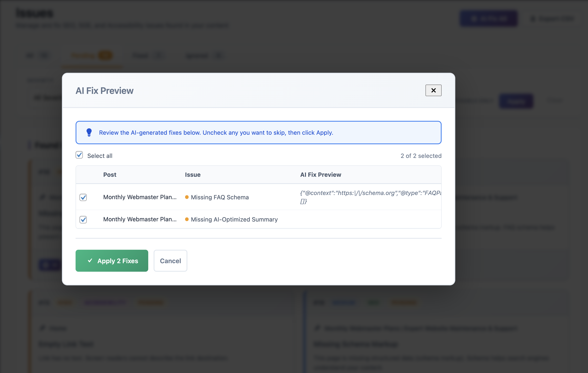Uncheck the Missing AI-Optimized Summary row checkbox
Screen dimensions: 588x373
click(x=83, y=219)
